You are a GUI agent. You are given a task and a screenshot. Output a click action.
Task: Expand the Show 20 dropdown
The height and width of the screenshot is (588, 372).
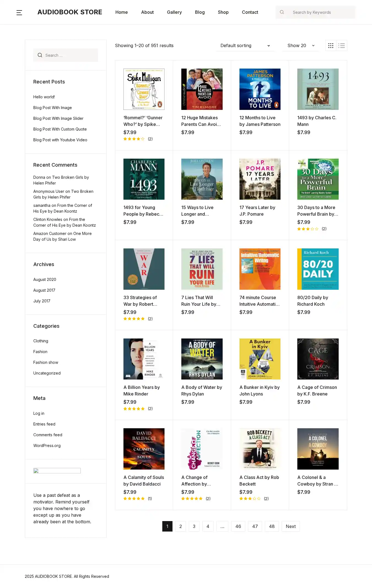300,45
